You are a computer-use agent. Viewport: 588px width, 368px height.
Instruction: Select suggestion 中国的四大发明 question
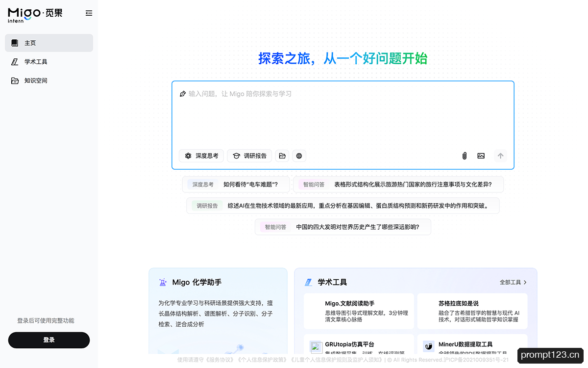(x=343, y=227)
